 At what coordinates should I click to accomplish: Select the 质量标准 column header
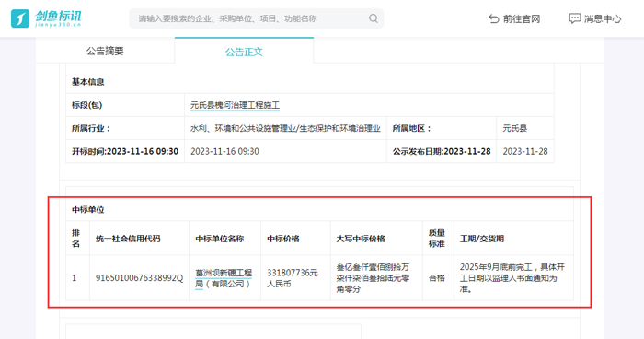click(x=438, y=239)
